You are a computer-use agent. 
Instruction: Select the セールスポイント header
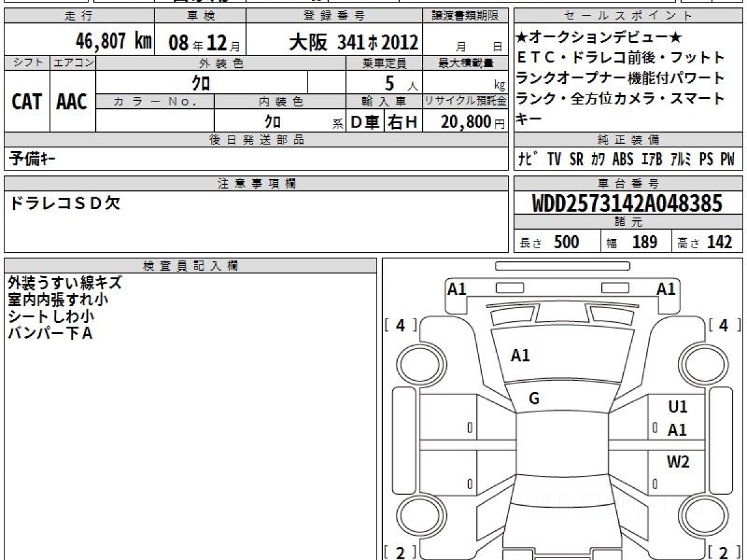(x=628, y=16)
